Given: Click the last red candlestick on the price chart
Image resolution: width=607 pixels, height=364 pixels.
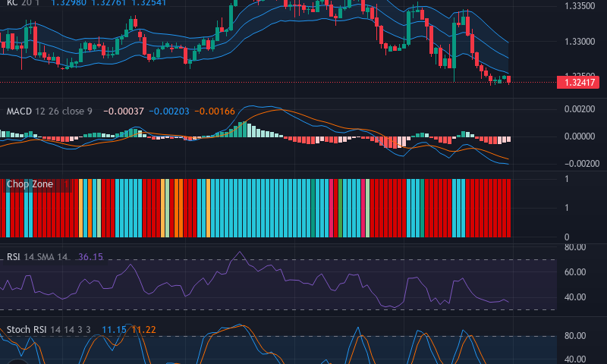Looking at the screenshot, I should coord(508,80).
